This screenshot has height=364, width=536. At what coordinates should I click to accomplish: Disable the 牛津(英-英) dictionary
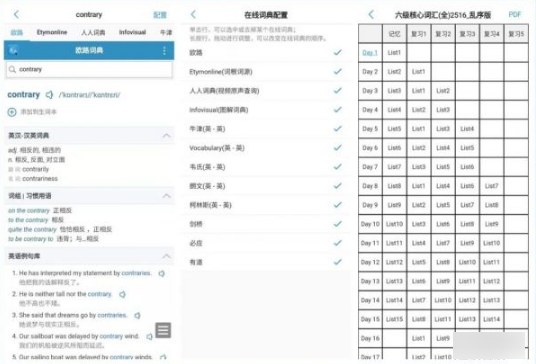[337, 129]
